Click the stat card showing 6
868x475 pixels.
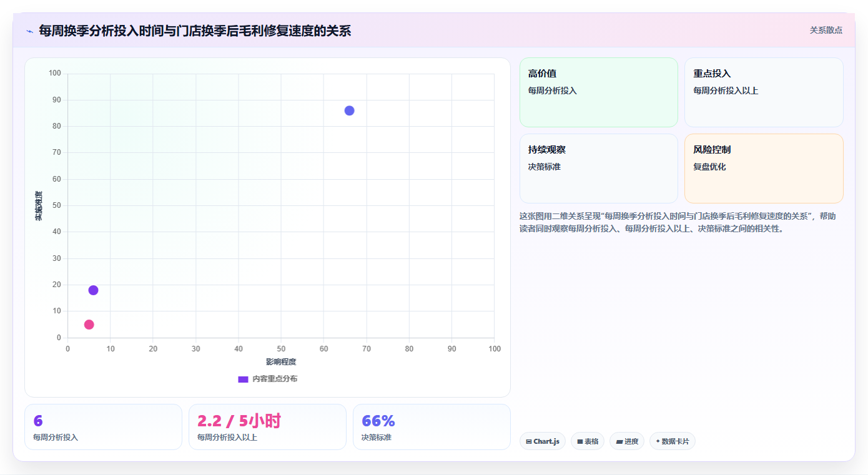click(x=103, y=427)
